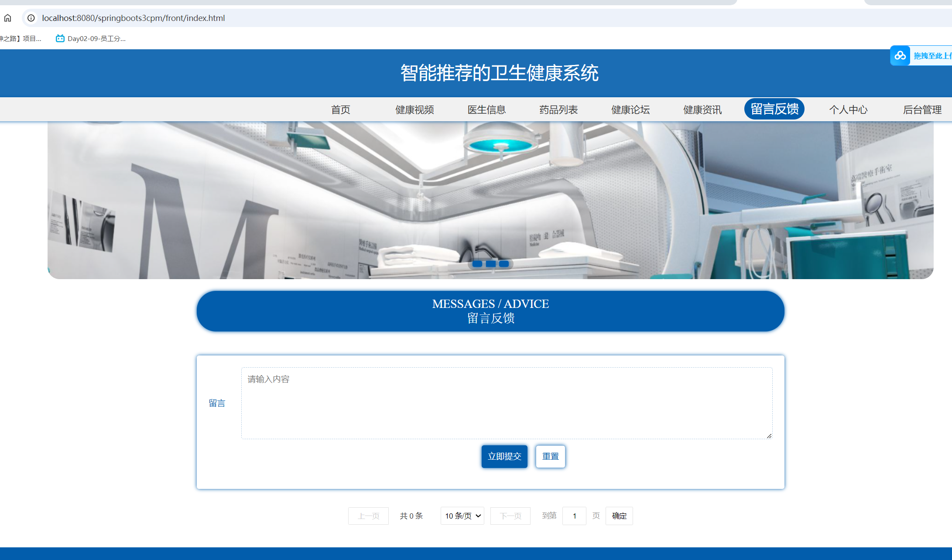The width and height of the screenshot is (952, 560).
Task: Click the page number input field
Action: (x=574, y=516)
